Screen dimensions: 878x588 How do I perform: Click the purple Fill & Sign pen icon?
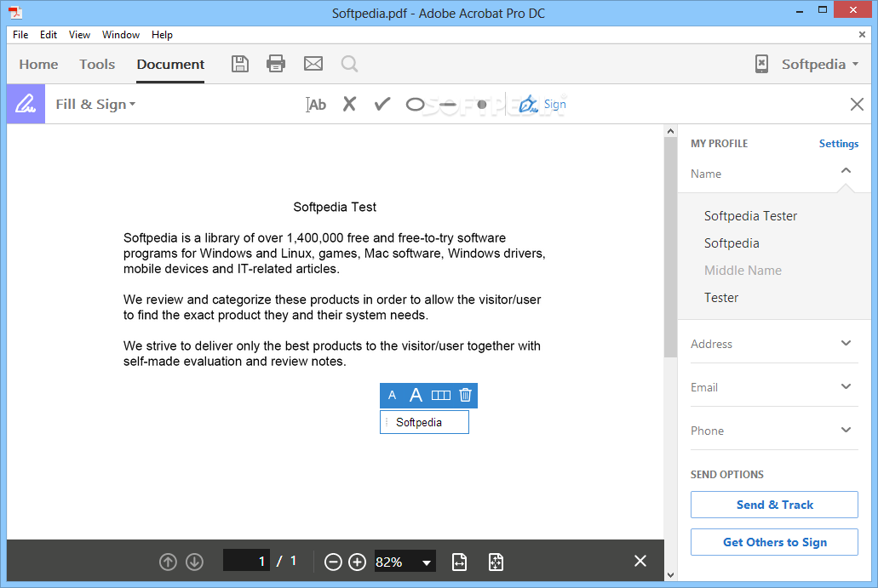[x=26, y=104]
